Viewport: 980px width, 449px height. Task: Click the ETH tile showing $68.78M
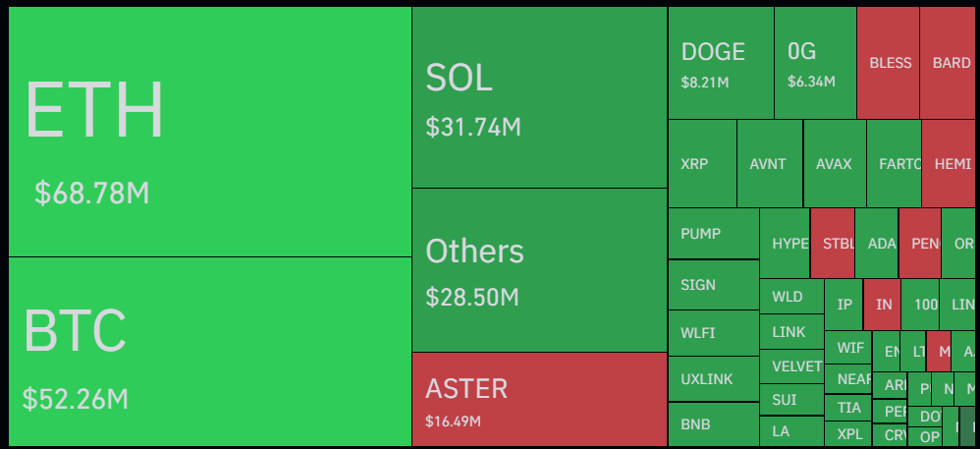coord(209,132)
